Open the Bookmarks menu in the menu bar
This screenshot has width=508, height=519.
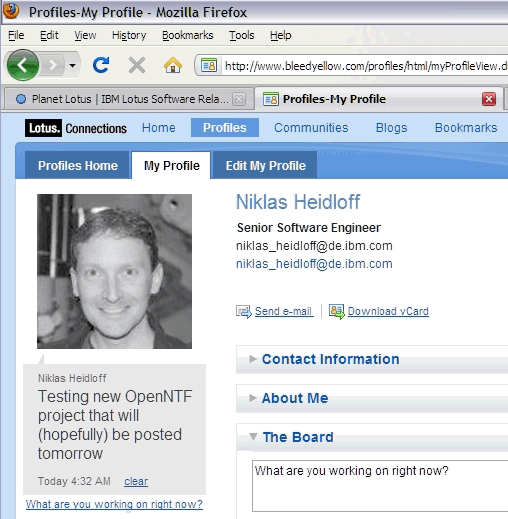coord(187,35)
